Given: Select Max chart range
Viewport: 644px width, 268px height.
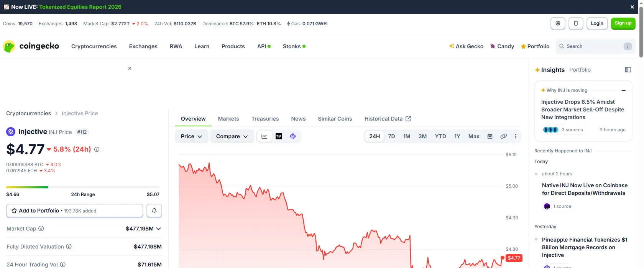Looking at the screenshot, I should point(474,136).
